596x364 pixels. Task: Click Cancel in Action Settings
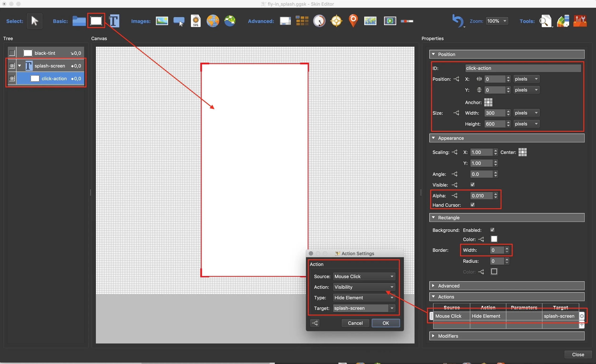(355, 323)
